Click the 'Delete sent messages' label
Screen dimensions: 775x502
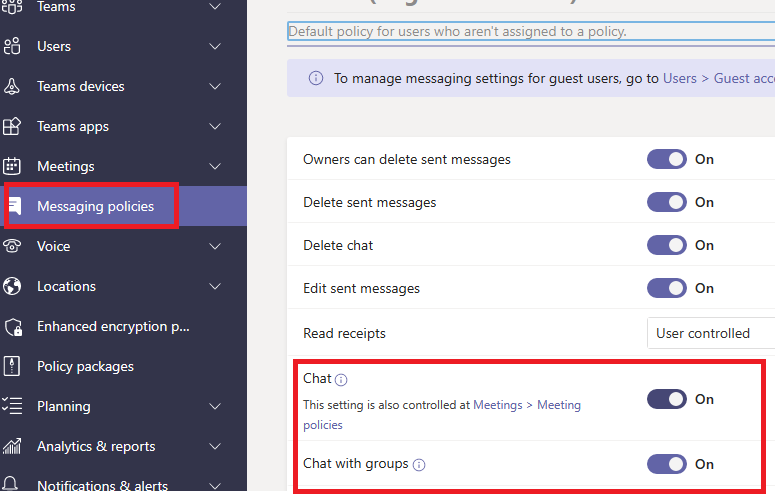370,202
